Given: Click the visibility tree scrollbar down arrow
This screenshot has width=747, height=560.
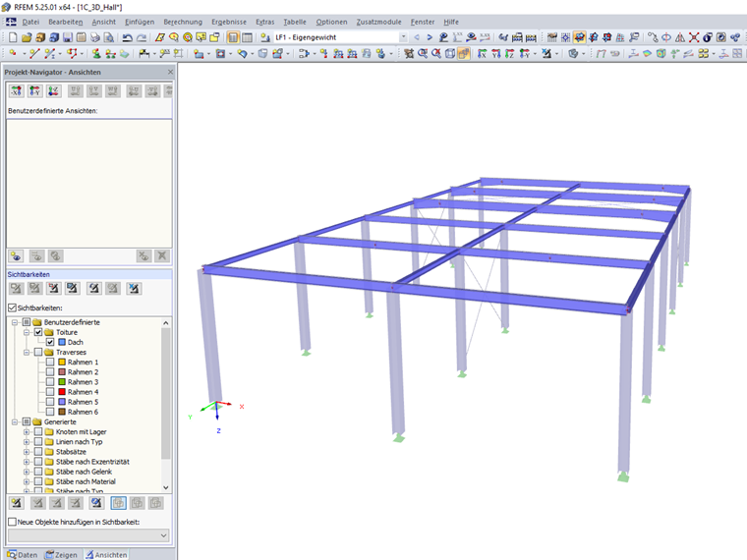Looking at the screenshot, I should 166,487.
